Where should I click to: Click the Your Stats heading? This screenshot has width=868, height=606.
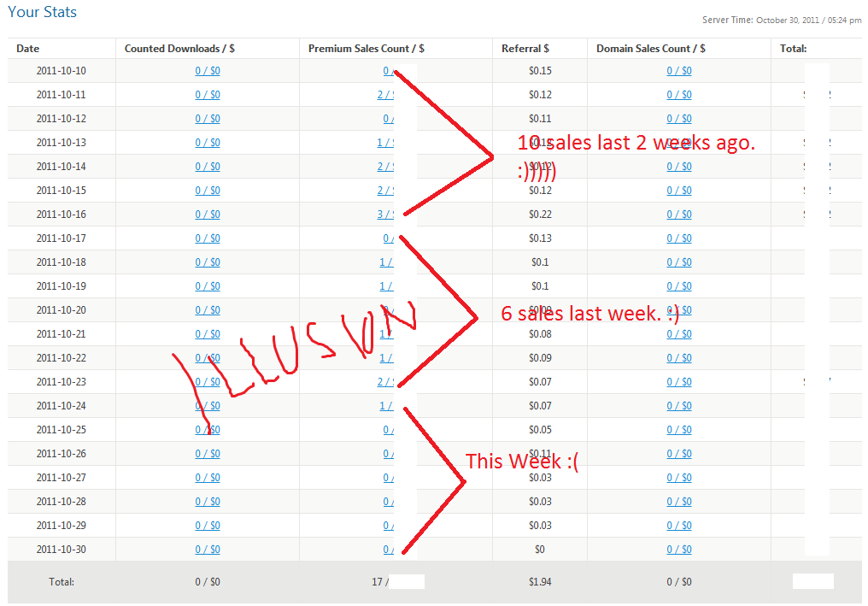pyautogui.click(x=42, y=12)
